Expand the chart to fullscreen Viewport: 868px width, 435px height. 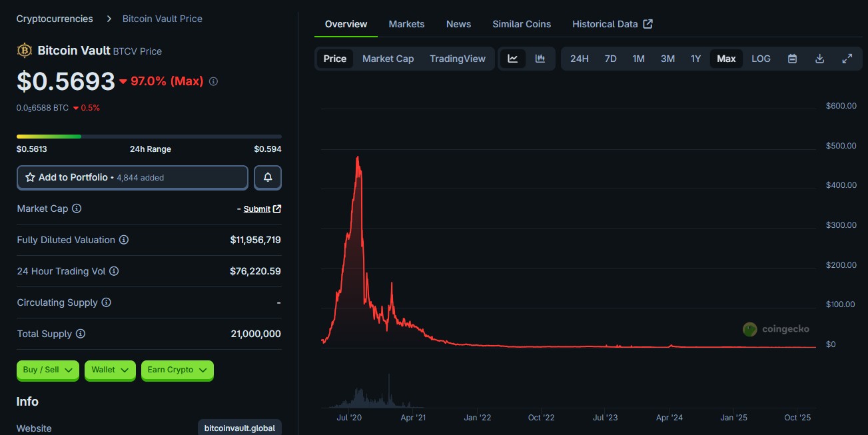[x=847, y=59]
